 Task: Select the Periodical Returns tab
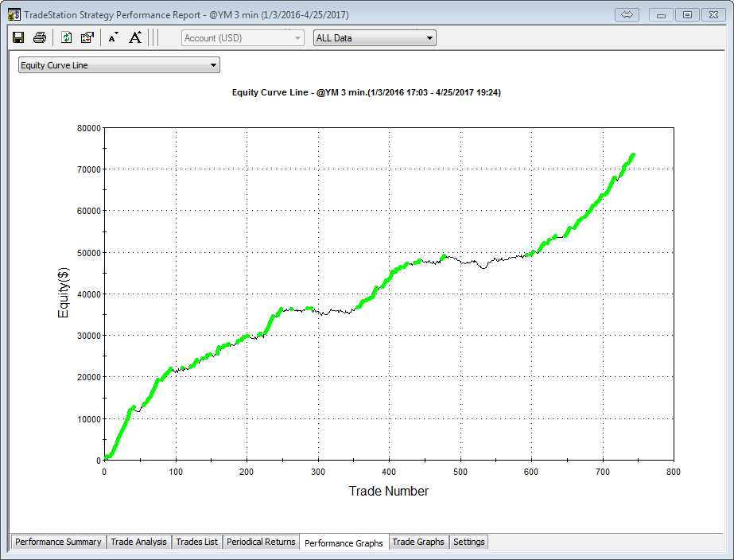pyautogui.click(x=261, y=542)
